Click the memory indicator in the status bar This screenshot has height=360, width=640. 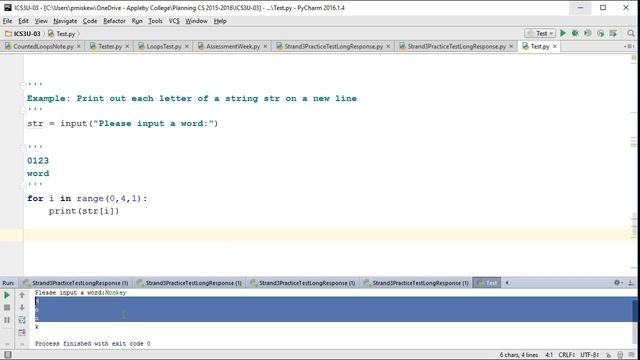631,355
